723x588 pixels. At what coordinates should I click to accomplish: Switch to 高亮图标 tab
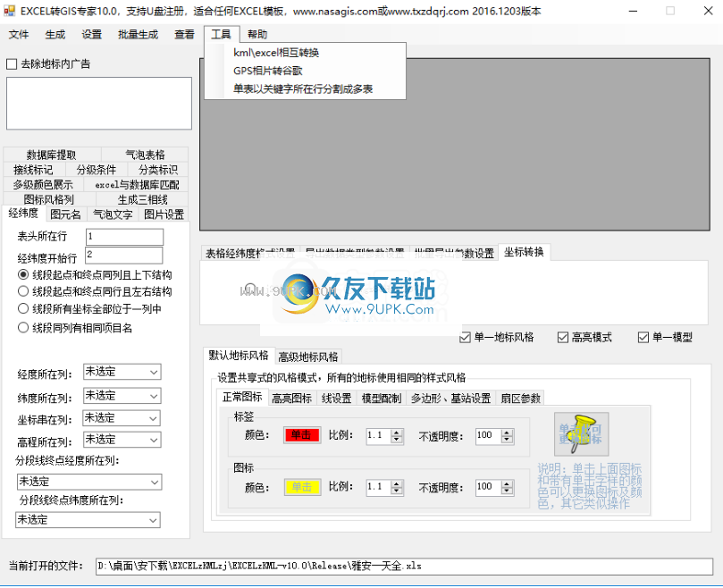[292, 398]
